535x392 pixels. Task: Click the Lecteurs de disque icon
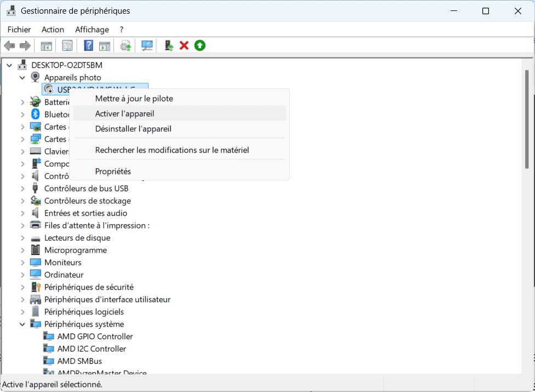[36, 238]
